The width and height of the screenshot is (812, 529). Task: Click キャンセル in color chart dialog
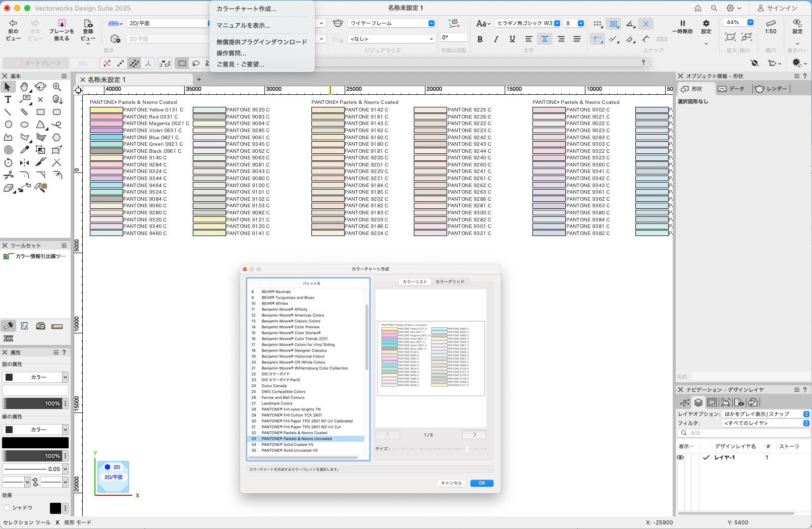[451, 483]
